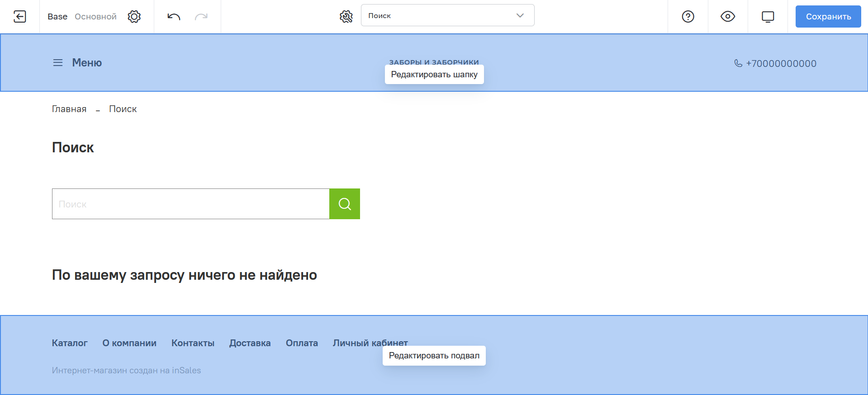Go to Главная breadcrumb link
The height and width of the screenshot is (395, 868).
69,109
